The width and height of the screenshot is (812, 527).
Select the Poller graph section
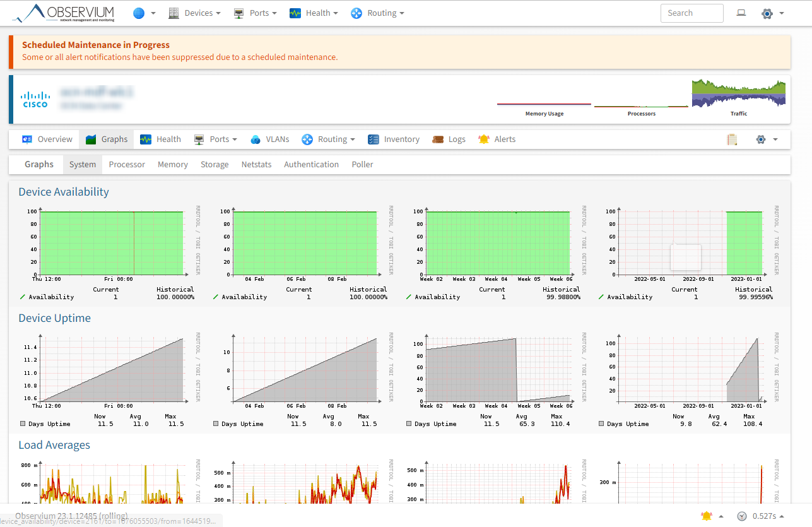pos(362,165)
